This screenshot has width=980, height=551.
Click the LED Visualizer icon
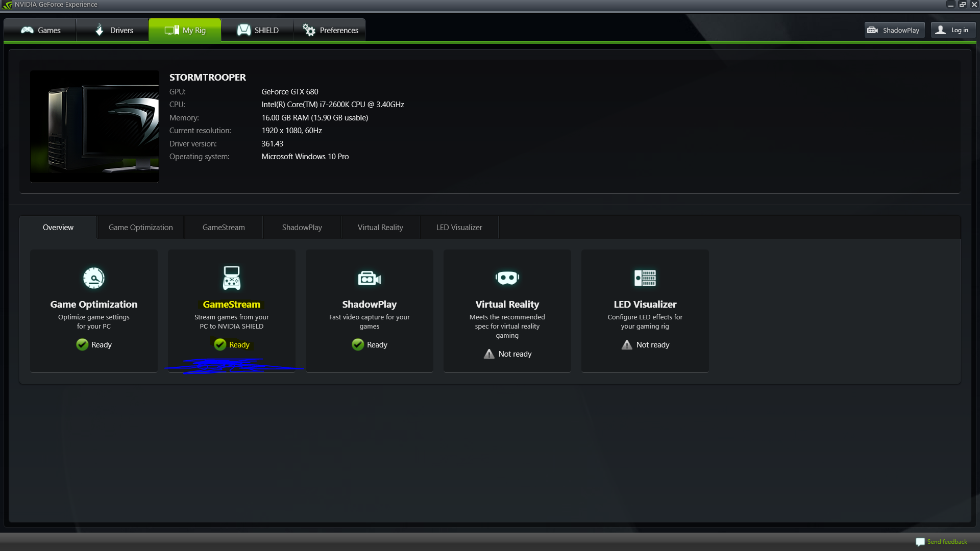coord(645,278)
